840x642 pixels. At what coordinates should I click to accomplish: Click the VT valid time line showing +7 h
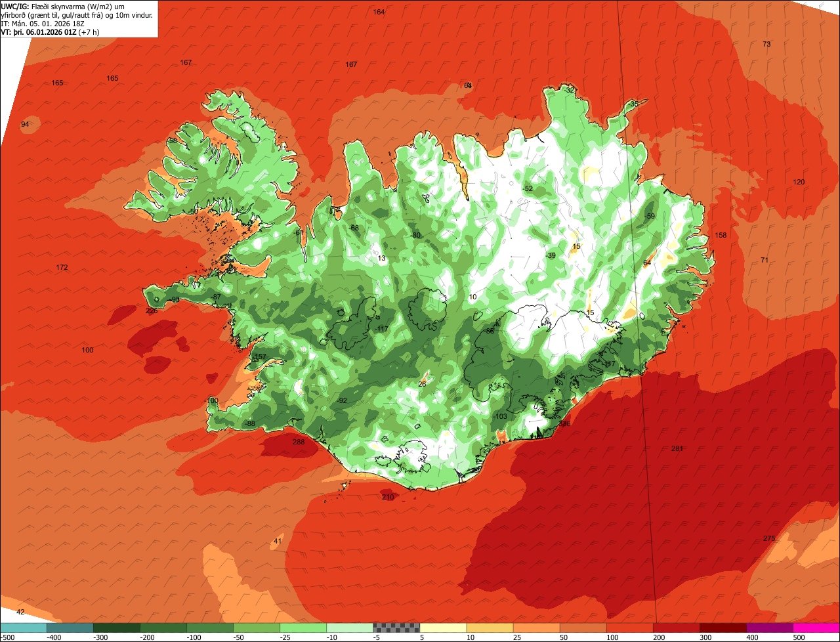point(50,32)
